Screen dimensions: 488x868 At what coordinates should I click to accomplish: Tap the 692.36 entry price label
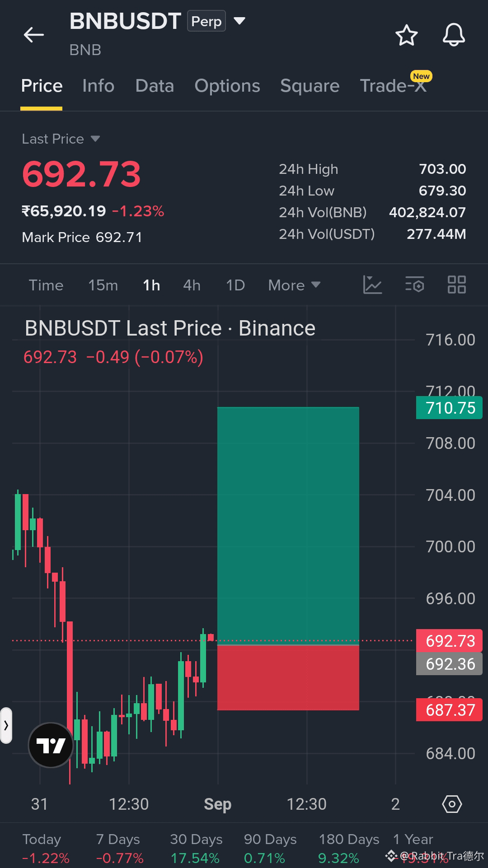pos(449,664)
